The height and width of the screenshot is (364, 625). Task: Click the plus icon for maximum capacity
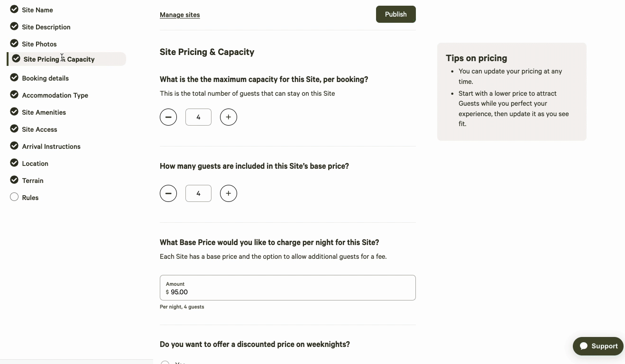pos(229,117)
